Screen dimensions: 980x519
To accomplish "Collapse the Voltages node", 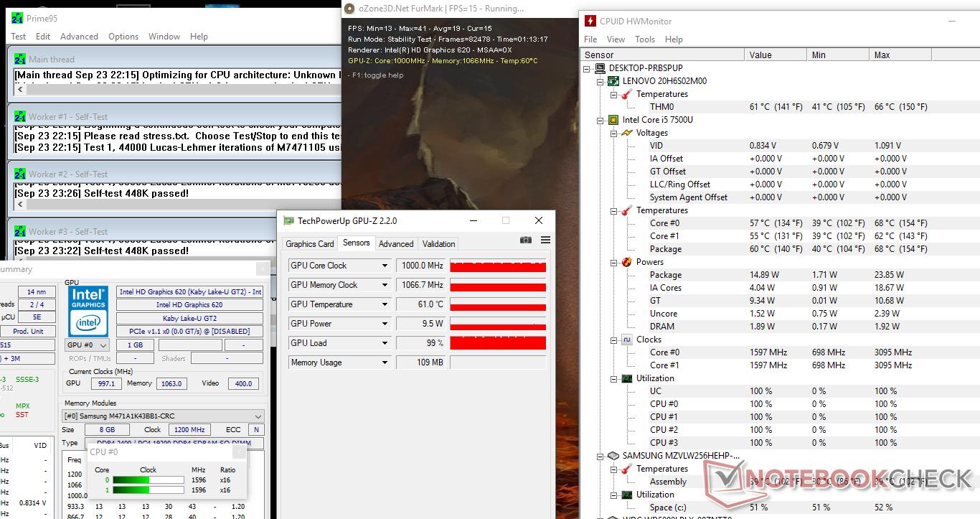I will click(614, 133).
